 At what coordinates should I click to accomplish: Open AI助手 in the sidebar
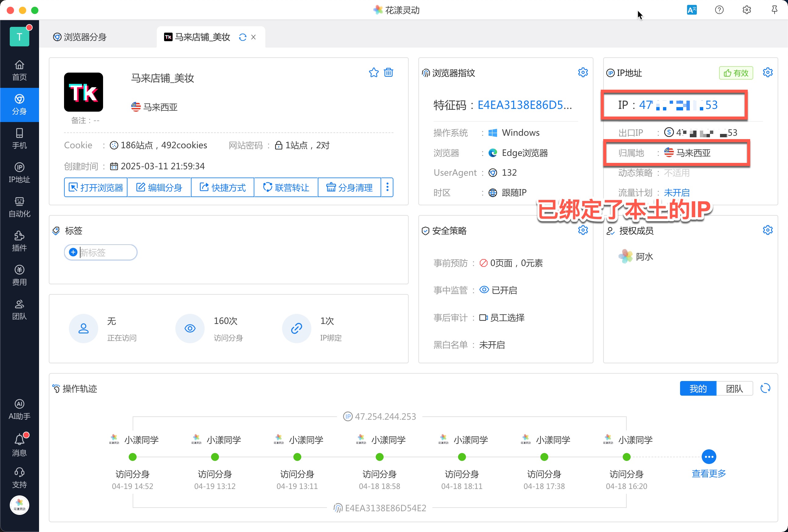click(x=19, y=409)
